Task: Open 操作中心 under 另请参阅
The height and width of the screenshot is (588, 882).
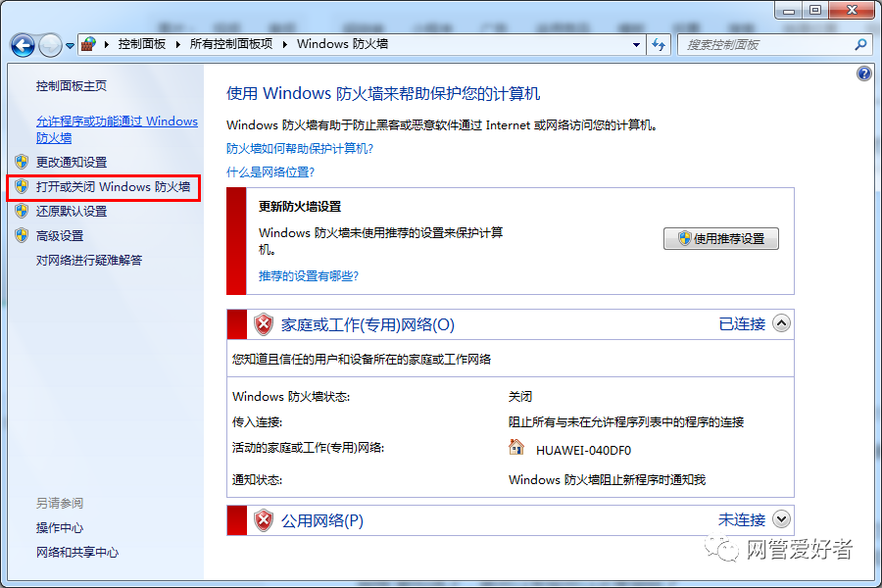Action: 60,528
